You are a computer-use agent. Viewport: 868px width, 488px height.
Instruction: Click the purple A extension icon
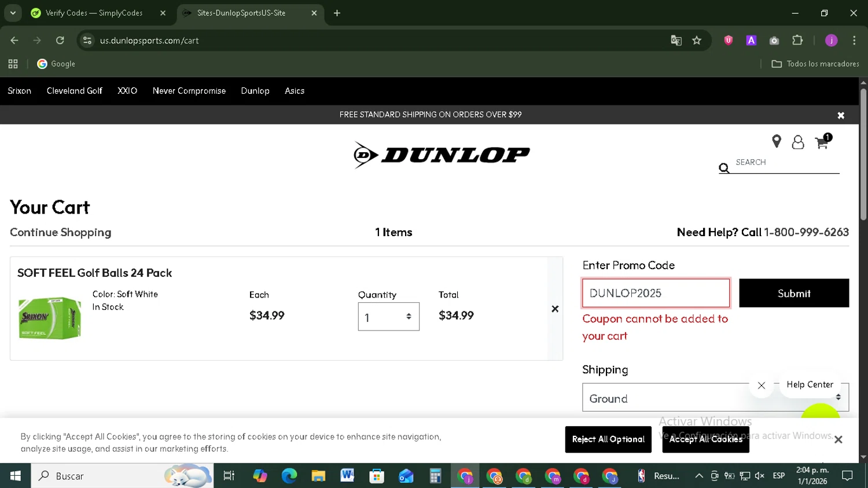click(x=751, y=41)
